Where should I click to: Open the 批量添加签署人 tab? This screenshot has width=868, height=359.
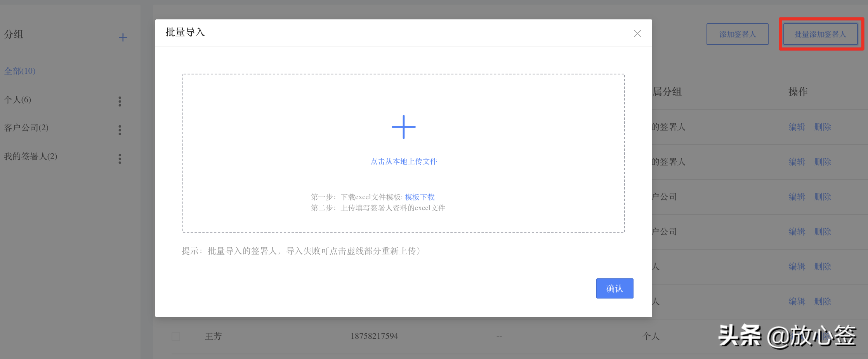(821, 34)
